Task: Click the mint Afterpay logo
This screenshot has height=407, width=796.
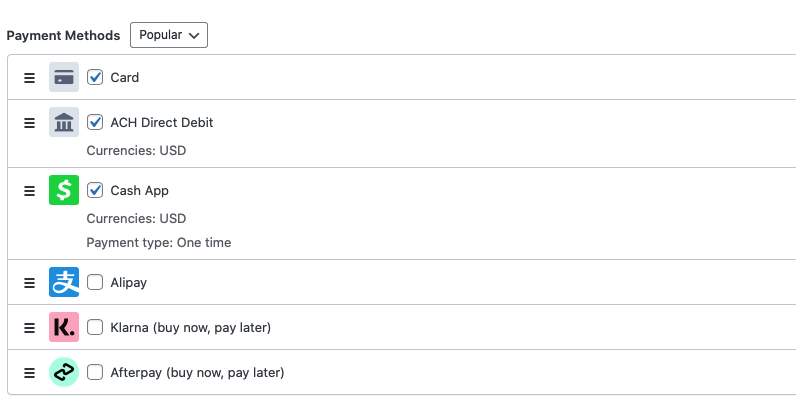Action: click(x=64, y=372)
